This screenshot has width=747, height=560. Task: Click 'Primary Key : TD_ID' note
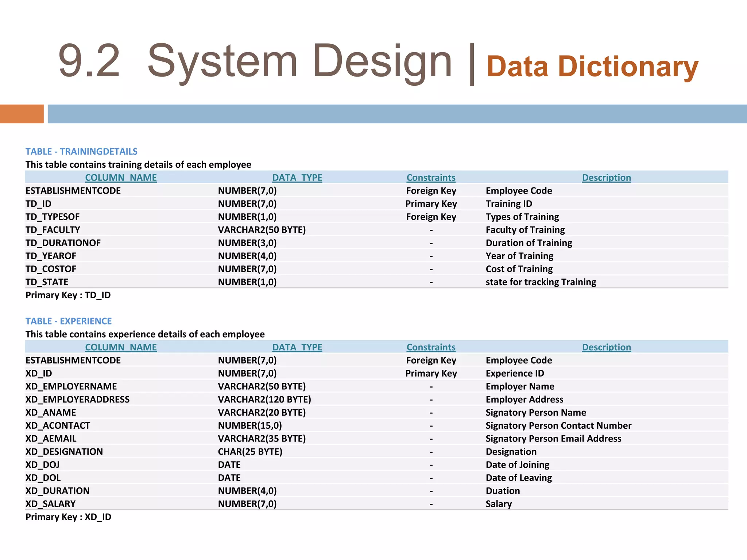[x=68, y=295]
